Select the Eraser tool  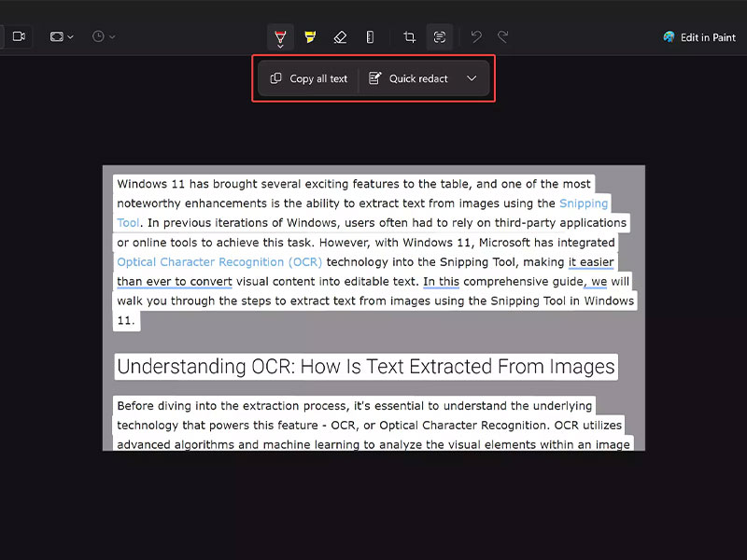click(x=340, y=36)
